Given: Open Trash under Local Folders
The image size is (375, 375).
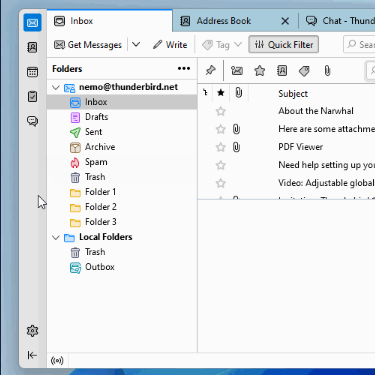Looking at the screenshot, I should (122, 252).
